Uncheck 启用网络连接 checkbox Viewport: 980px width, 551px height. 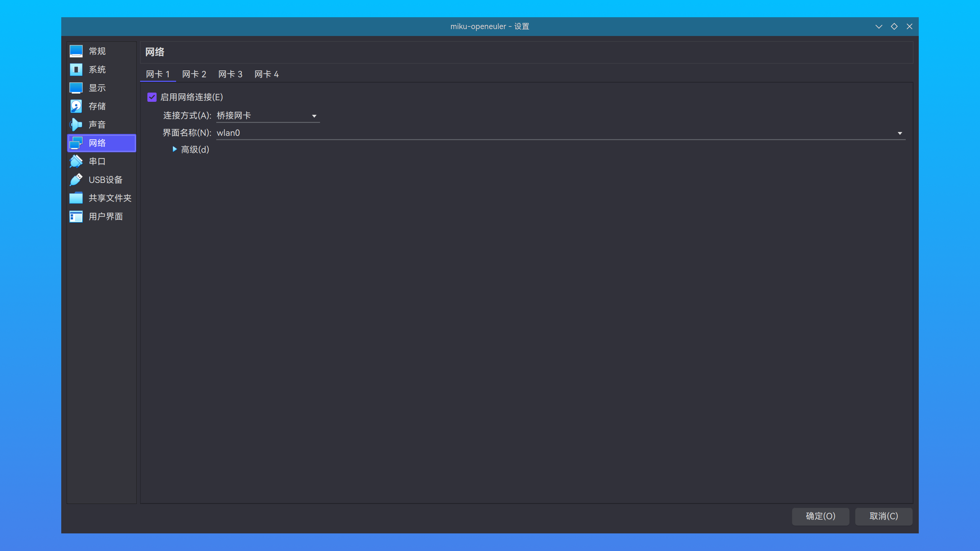(x=152, y=97)
